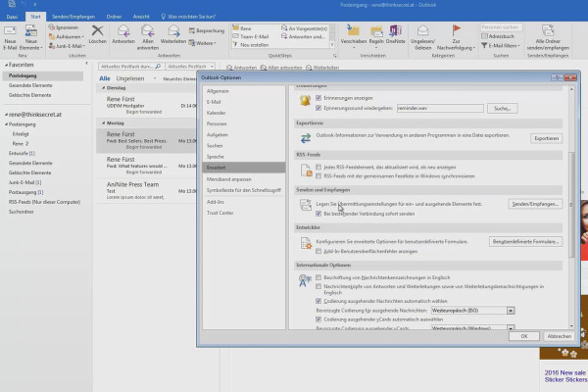Toggle Erinnerungen anzeigen checkbox

point(318,98)
